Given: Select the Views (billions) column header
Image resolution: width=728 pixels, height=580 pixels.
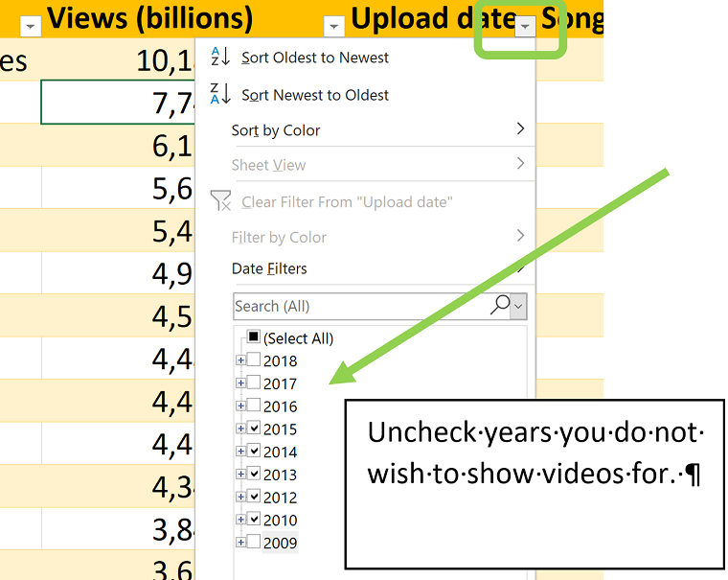Looking at the screenshot, I should [150, 18].
